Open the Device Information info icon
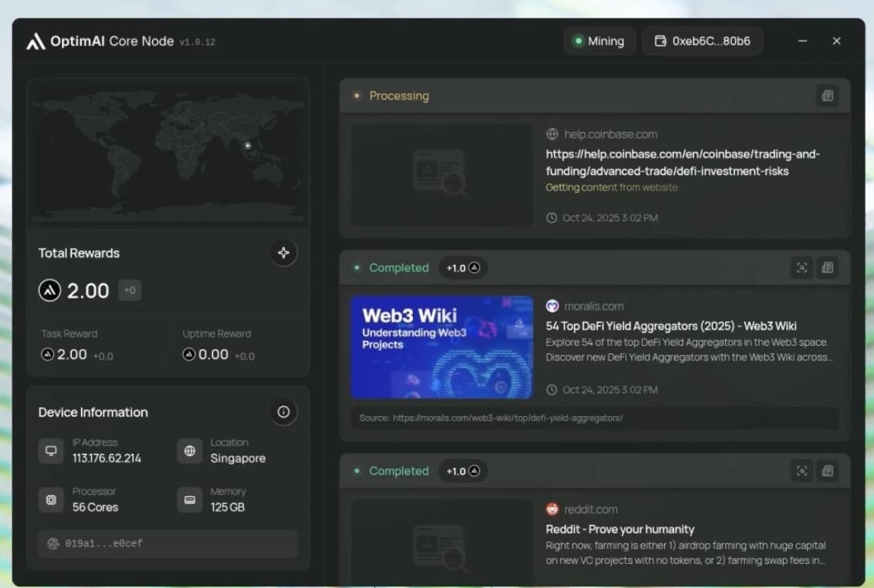Image resolution: width=874 pixels, height=588 pixels. tap(283, 412)
